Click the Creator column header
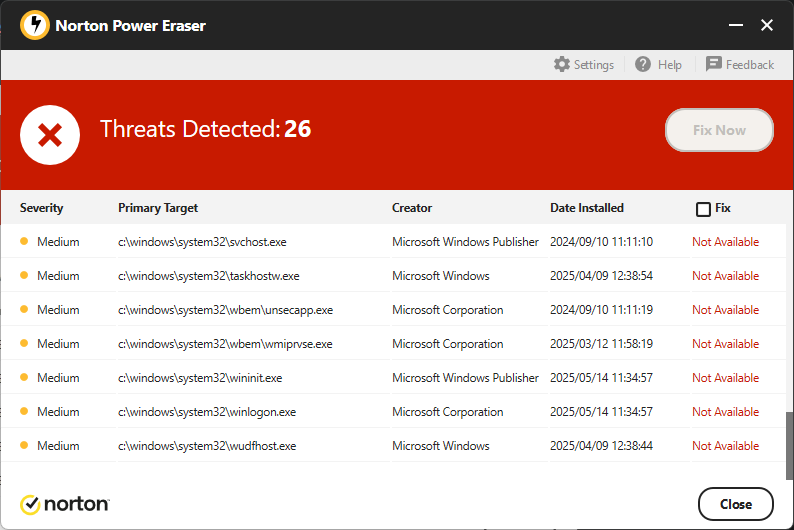Screen dimensions: 794x530 click(x=412, y=208)
